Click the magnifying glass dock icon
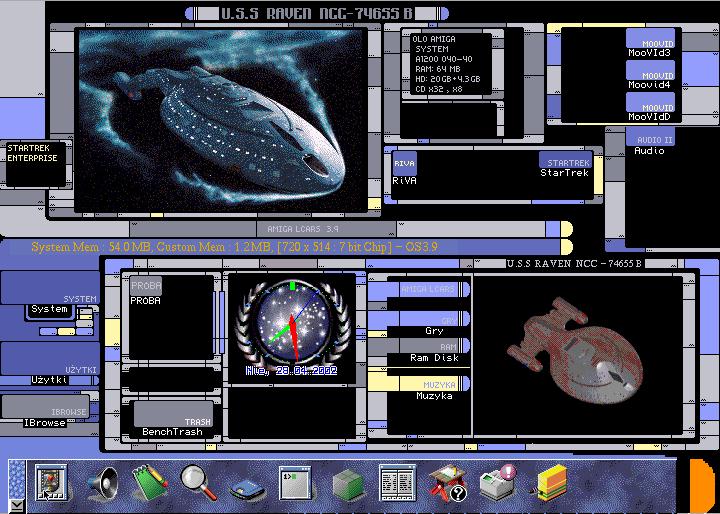 [199, 482]
